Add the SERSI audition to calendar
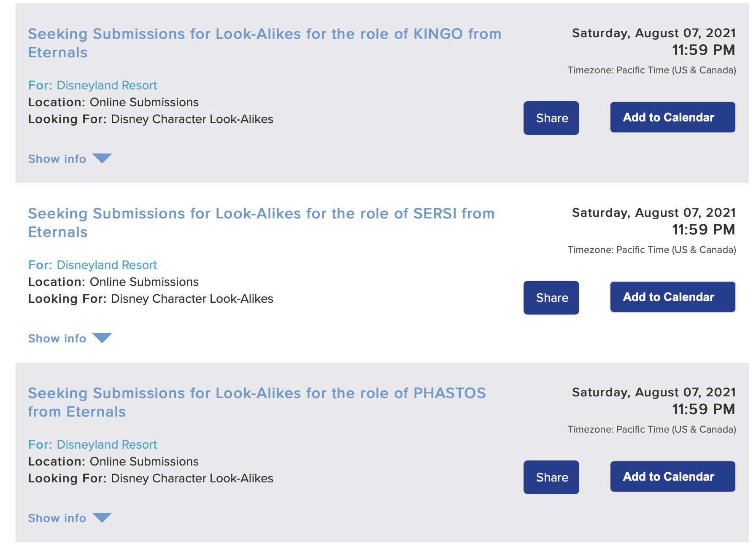 point(672,297)
